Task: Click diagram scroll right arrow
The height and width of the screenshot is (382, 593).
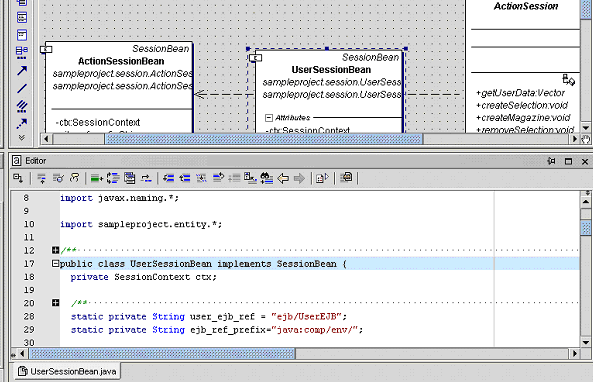Action: 574,139
